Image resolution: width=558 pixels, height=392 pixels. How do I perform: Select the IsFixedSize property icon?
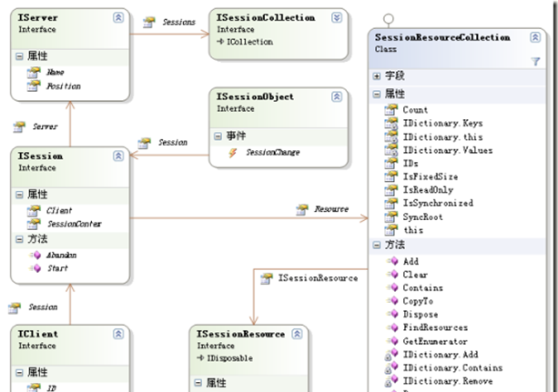(x=391, y=176)
